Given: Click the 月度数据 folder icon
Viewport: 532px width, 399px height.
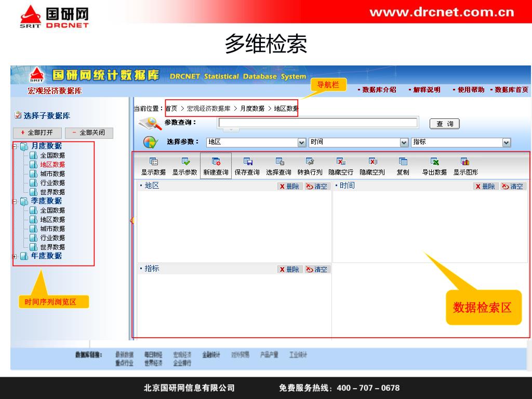Looking at the screenshot, I should [24, 146].
